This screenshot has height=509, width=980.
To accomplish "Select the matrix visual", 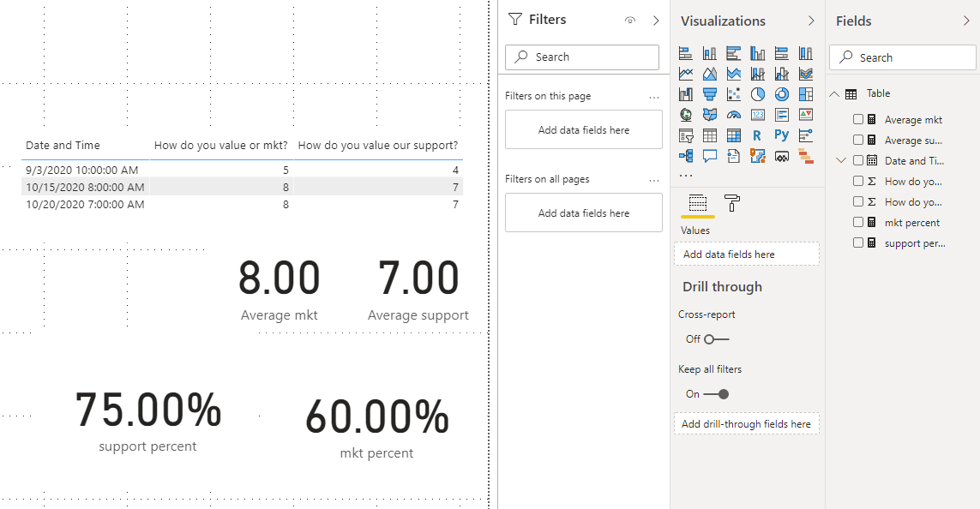I will point(734,135).
